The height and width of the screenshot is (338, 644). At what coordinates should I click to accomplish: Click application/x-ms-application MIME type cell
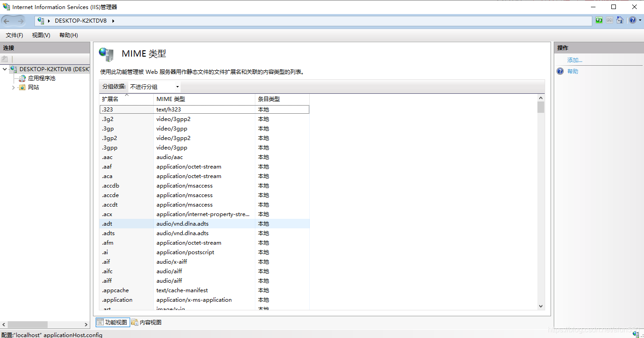tap(194, 300)
